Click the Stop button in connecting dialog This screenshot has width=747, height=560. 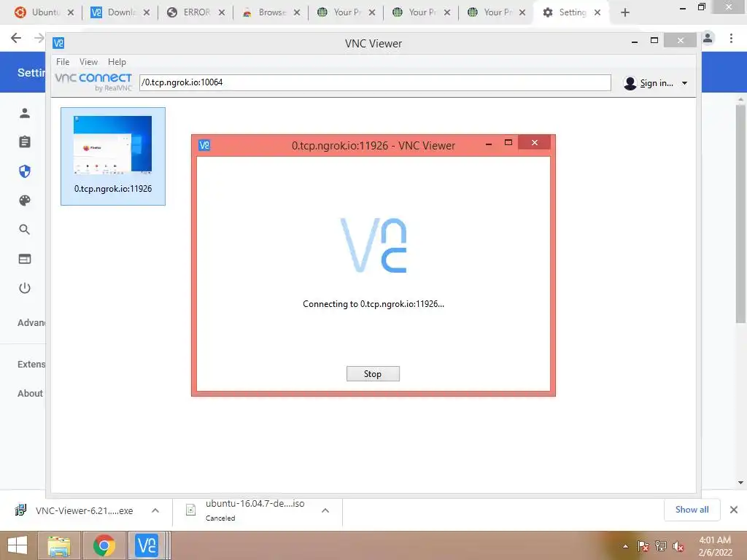point(373,374)
